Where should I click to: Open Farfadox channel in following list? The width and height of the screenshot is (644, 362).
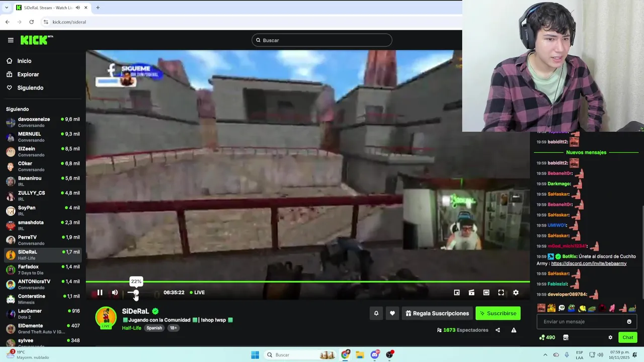pos(43,269)
